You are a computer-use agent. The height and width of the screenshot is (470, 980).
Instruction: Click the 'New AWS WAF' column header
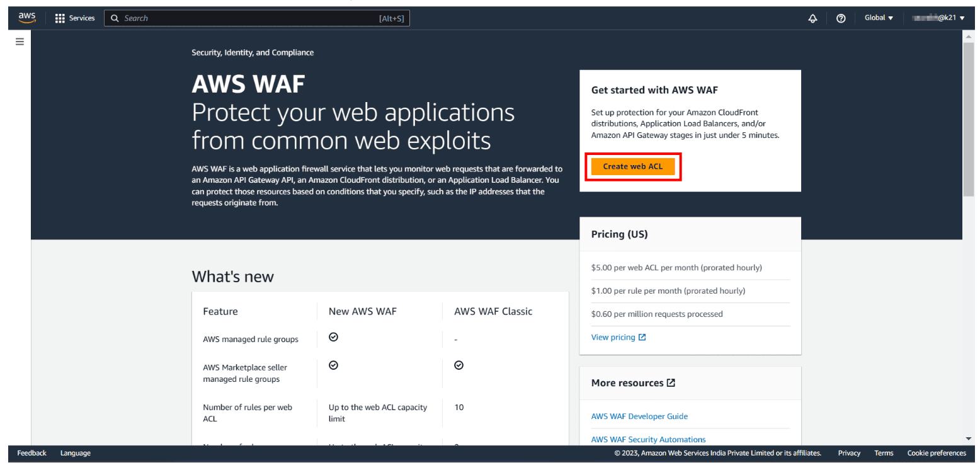click(363, 311)
